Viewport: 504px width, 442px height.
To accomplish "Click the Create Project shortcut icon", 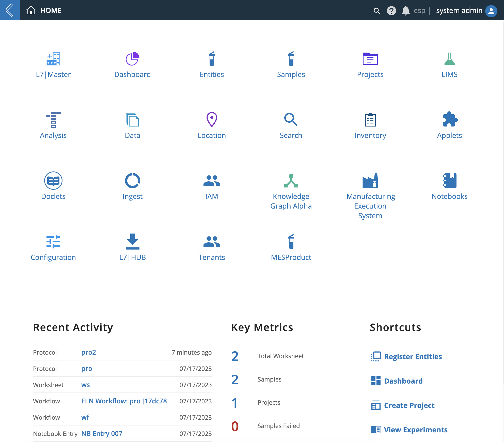I will pos(376,405).
